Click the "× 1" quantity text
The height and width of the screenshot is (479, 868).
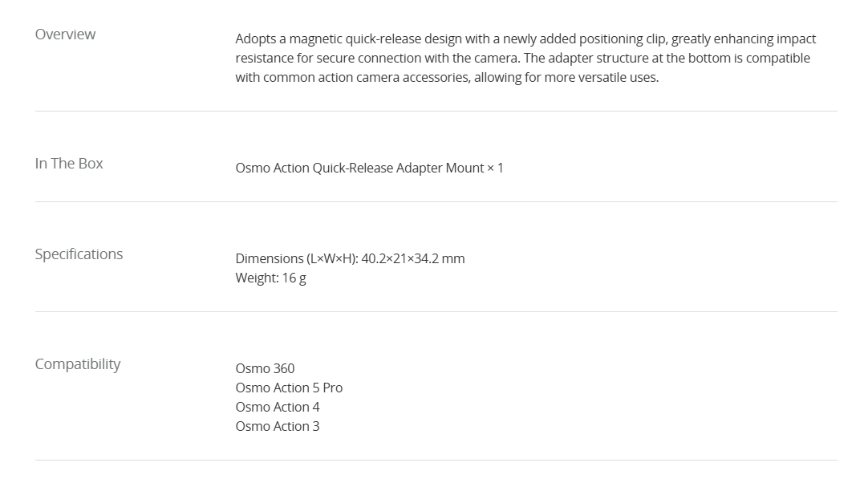[495, 168]
